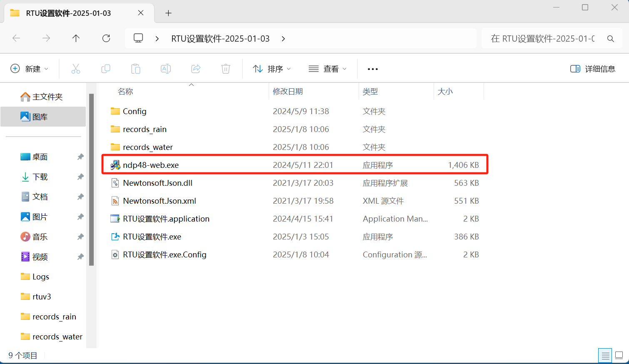The image size is (629, 364).
Task: Sort by 类型 column header
Action: [370, 92]
